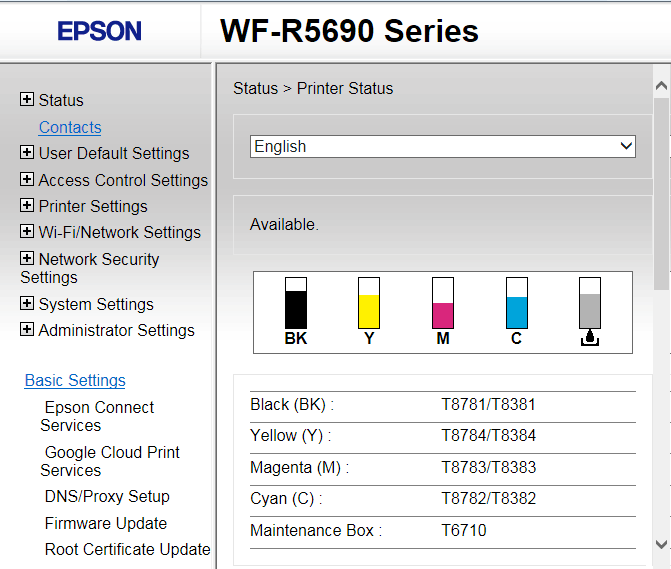Expand Access Control Settings section
Image resolution: width=671 pixels, height=569 pixels.
[27, 180]
